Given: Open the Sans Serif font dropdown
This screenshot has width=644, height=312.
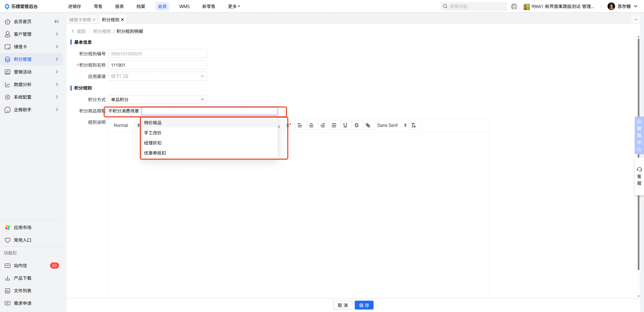Looking at the screenshot, I should pos(391,125).
